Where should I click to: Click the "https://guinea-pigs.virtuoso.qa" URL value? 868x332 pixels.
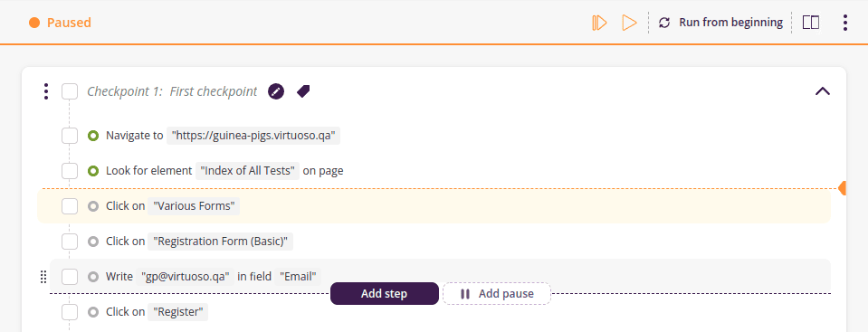(x=253, y=136)
